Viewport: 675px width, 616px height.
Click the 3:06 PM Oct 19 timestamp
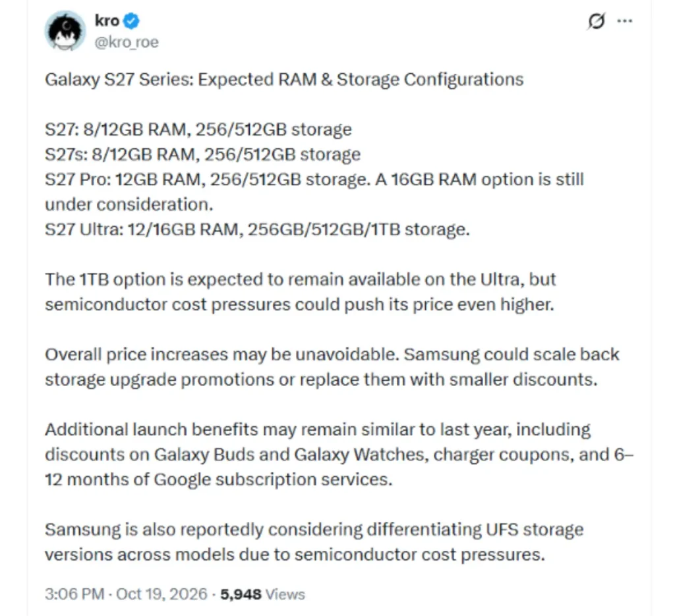click(x=126, y=594)
